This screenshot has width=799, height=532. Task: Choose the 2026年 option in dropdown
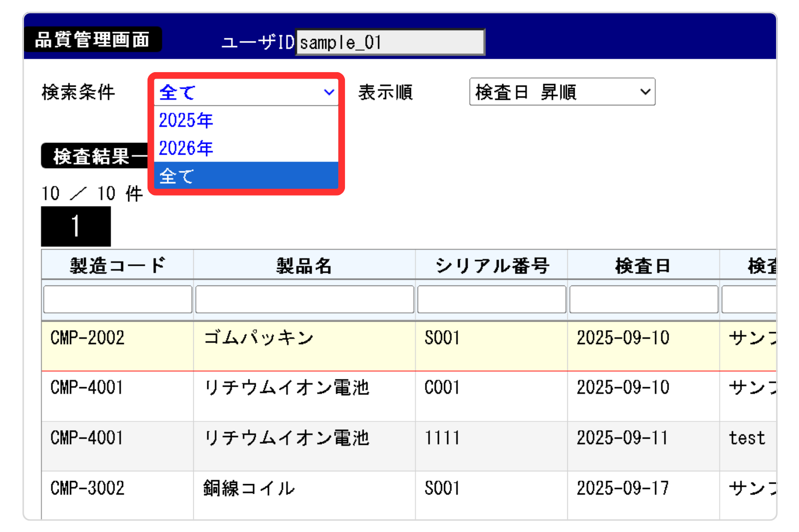click(x=246, y=148)
